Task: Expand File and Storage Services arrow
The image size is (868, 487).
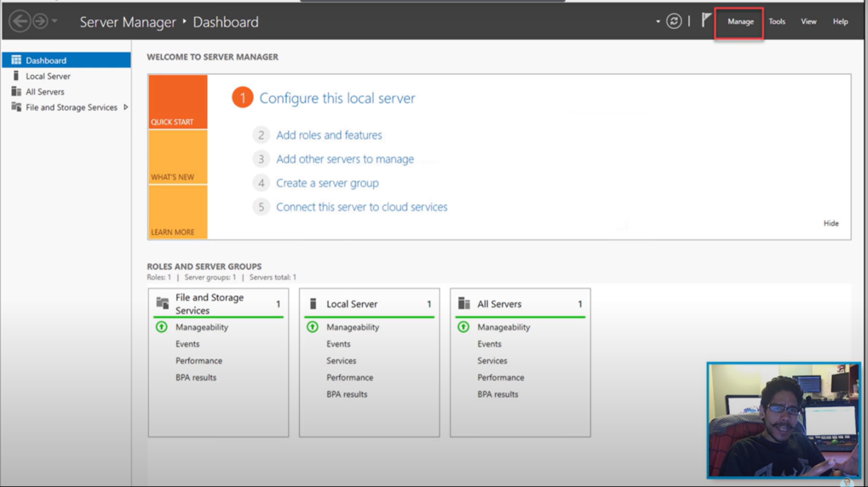Action: pos(126,107)
